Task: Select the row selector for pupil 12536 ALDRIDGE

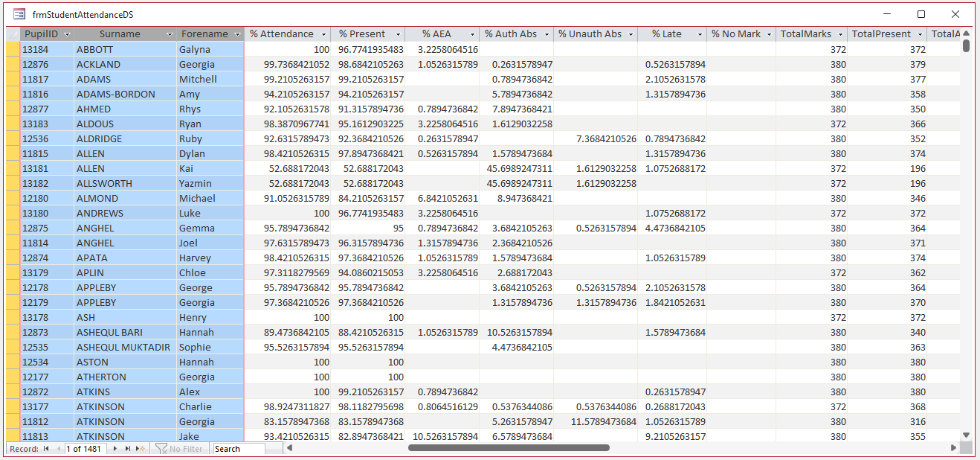Action: pos(13,138)
